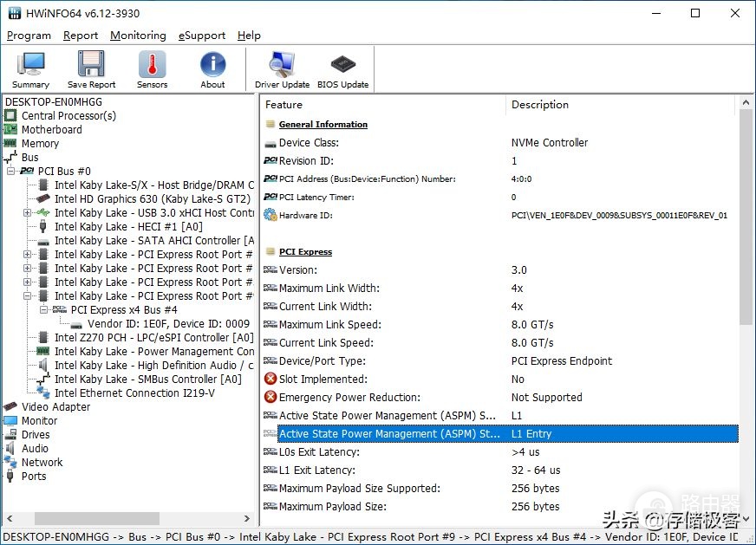Open the Report menu
The width and height of the screenshot is (756, 545).
[x=81, y=36]
